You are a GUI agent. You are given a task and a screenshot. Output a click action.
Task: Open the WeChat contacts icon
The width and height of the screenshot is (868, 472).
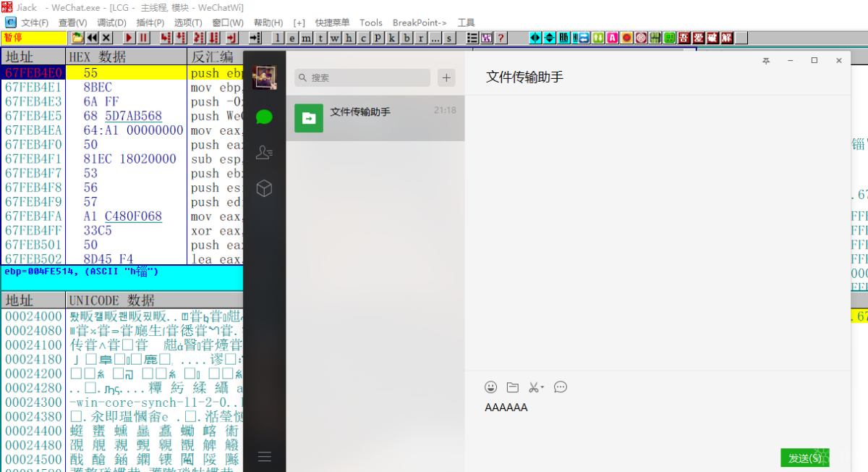point(264,153)
